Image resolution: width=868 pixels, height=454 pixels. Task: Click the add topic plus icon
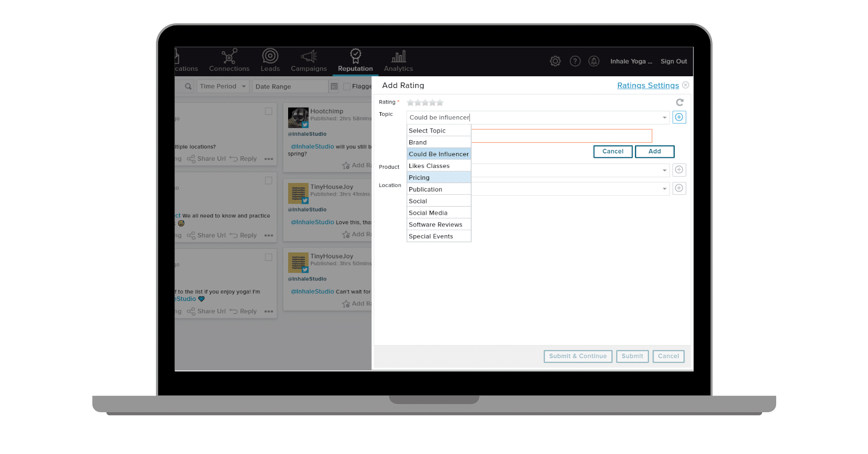pos(679,118)
